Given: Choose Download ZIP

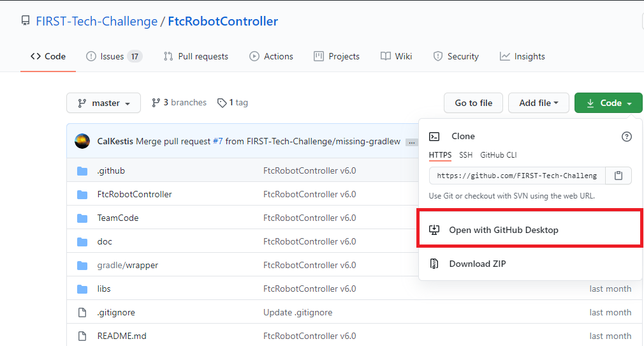Looking at the screenshot, I should point(477,264).
